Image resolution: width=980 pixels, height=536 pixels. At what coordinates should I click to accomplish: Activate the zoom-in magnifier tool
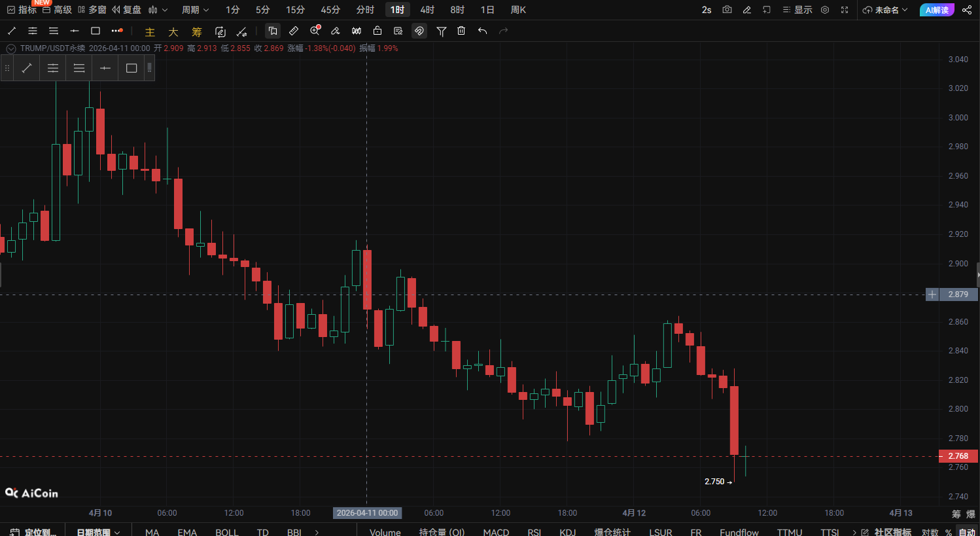click(x=315, y=30)
